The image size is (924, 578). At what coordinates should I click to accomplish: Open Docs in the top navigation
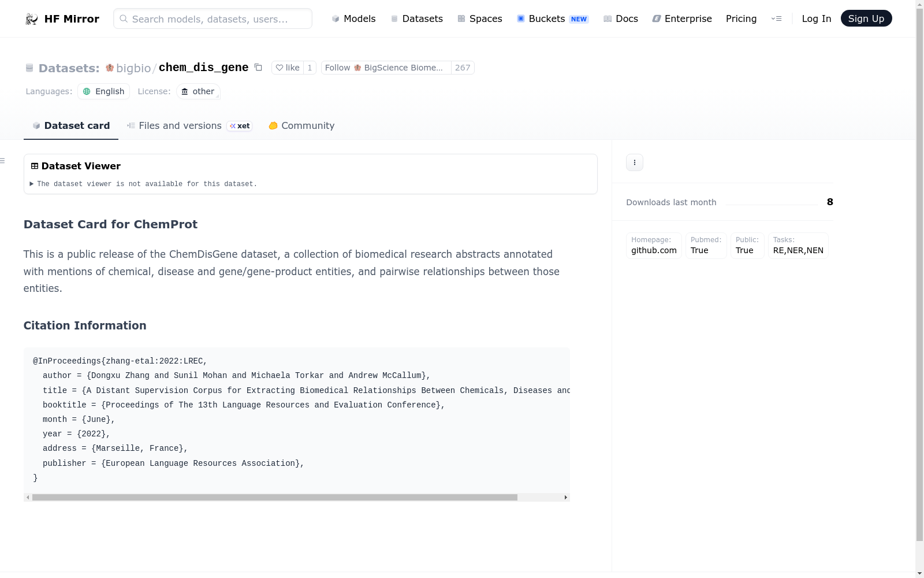pos(621,18)
